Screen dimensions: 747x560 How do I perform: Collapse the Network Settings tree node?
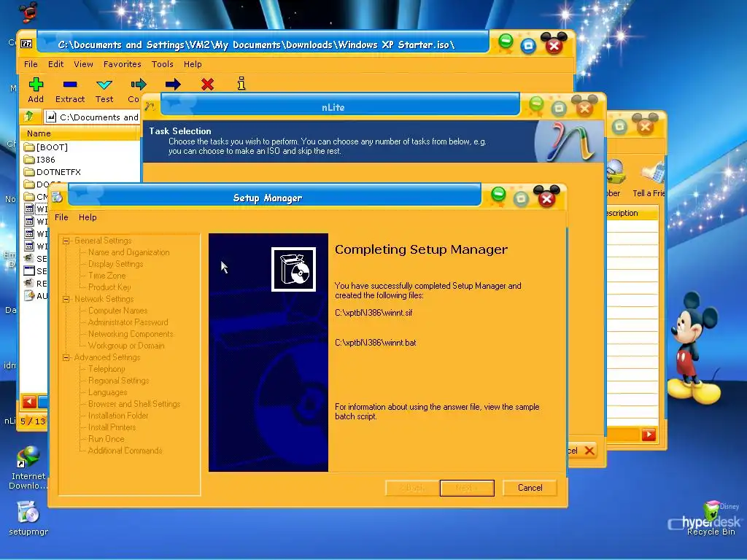click(66, 300)
